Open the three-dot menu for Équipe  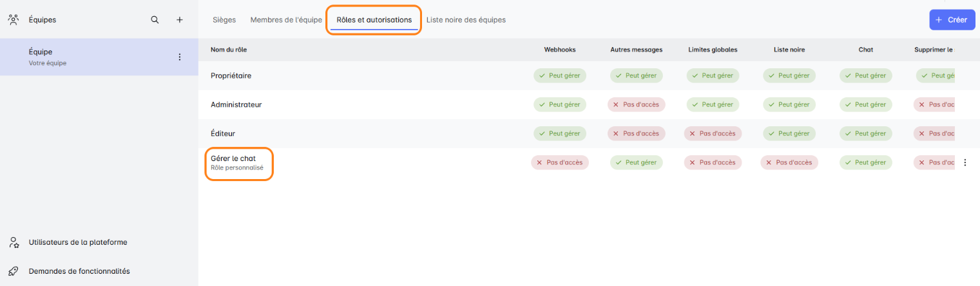[x=180, y=57]
